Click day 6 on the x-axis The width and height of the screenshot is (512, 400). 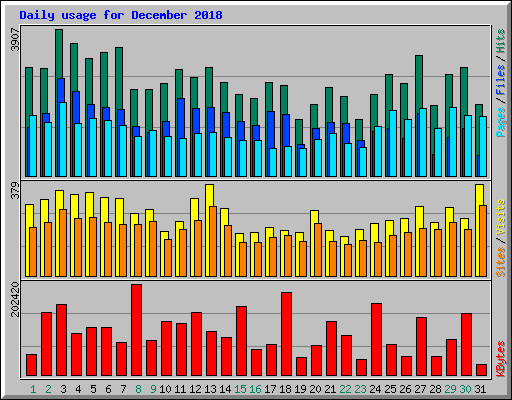108,389
